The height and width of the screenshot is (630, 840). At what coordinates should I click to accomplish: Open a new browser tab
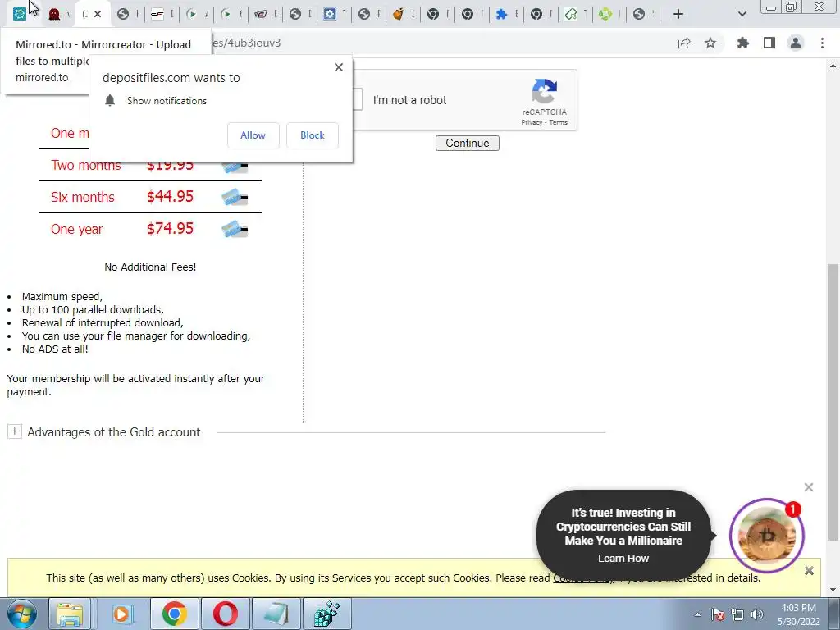(678, 15)
